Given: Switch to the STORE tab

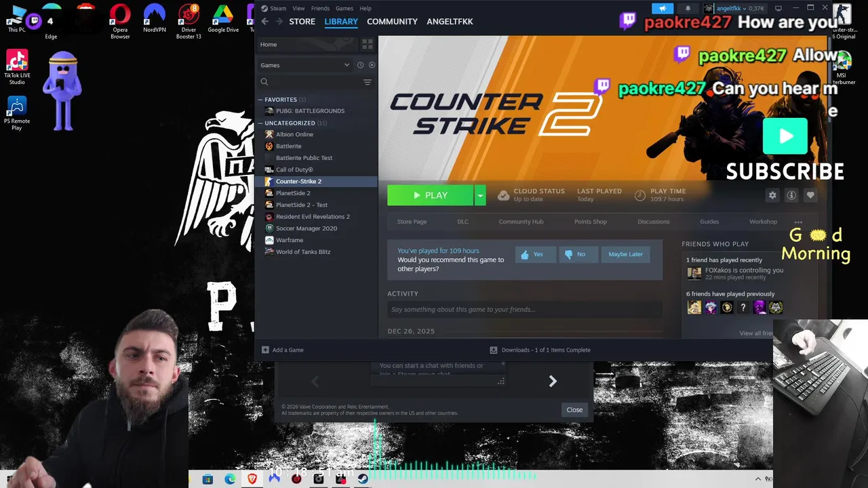Looking at the screenshot, I should pyautogui.click(x=302, y=22).
